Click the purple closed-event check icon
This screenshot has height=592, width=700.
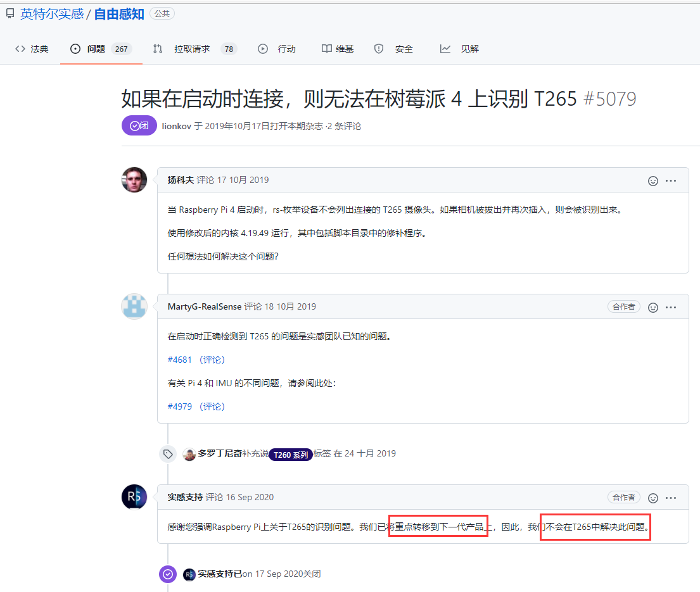(168, 574)
